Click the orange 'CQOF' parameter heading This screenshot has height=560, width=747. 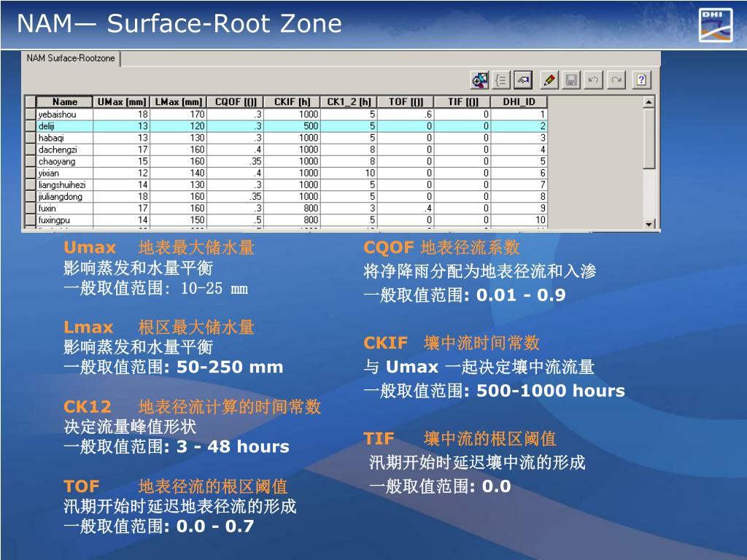[388, 248]
